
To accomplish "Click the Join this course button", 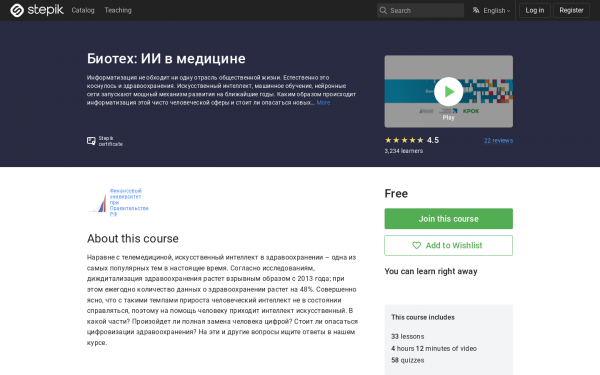I will 448,218.
